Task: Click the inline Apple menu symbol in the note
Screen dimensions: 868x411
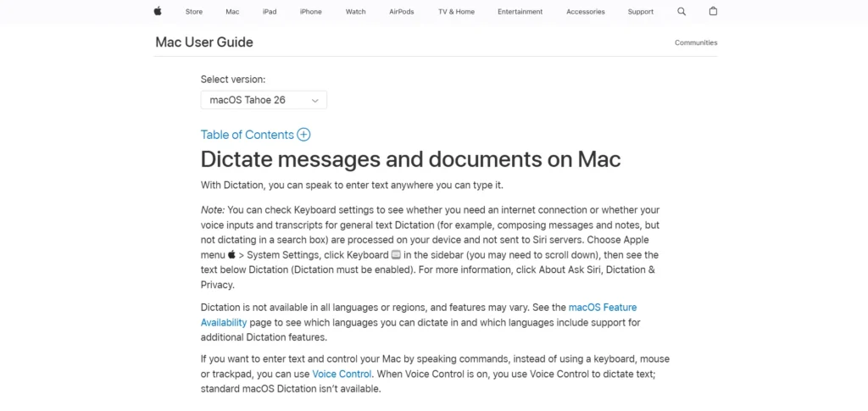Action: 232,255
